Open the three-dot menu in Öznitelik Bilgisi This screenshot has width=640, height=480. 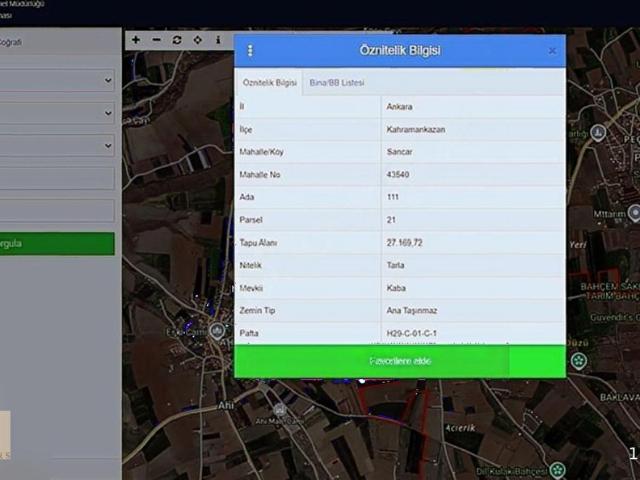[250, 51]
